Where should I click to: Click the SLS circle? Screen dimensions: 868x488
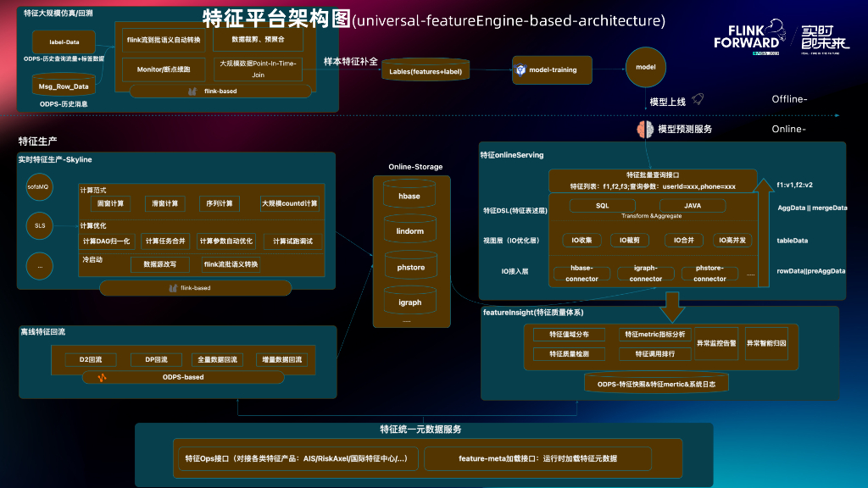[39, 225]
